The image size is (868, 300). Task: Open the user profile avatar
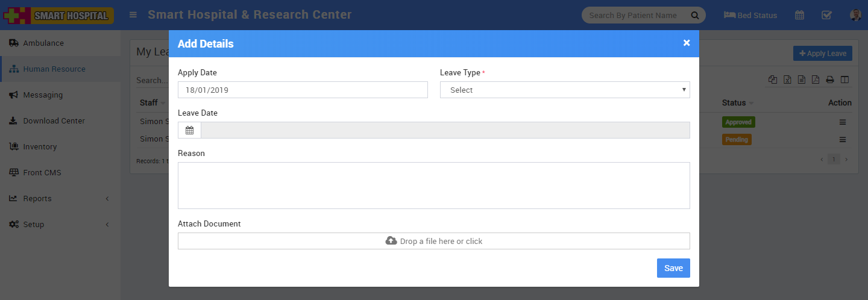pos(855,15)
